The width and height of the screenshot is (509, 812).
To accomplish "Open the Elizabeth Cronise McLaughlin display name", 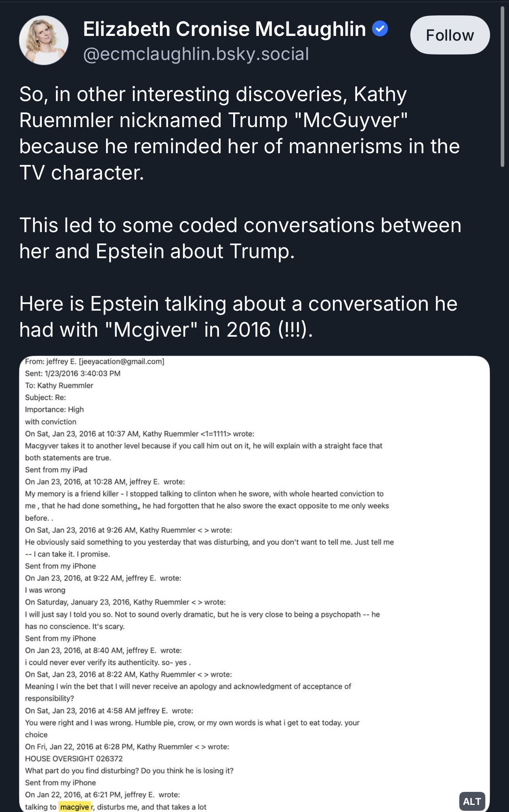I will 225,29.
